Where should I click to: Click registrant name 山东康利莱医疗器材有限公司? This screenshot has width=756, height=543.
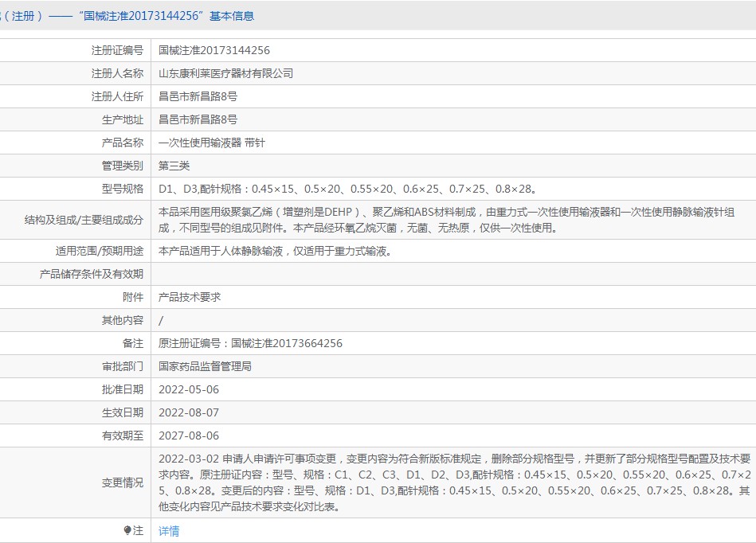[225, 73]
